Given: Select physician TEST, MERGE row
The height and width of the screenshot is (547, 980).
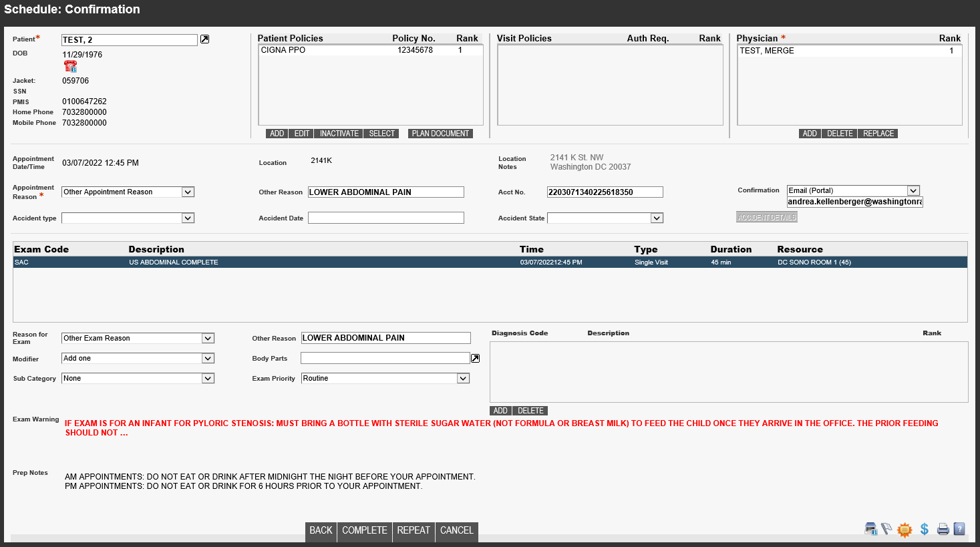Looking at the screenshot, I should pyautogui.click(x=850, y=51).
